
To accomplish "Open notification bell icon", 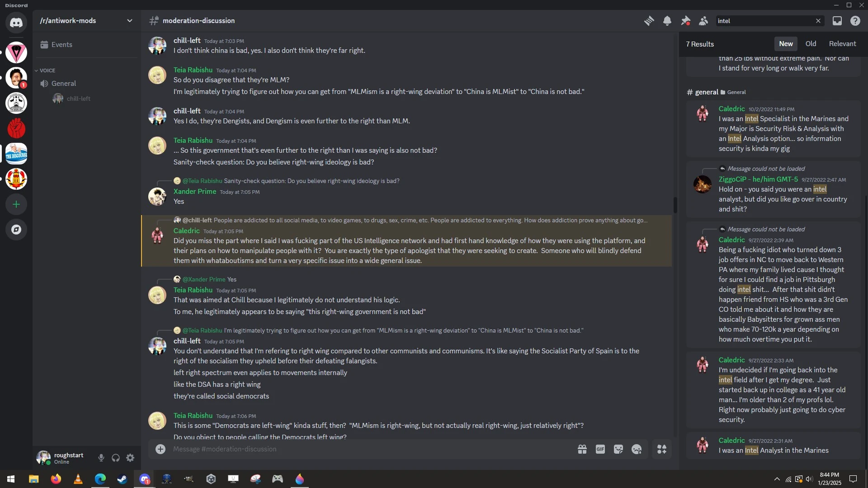I will point(667,20).
